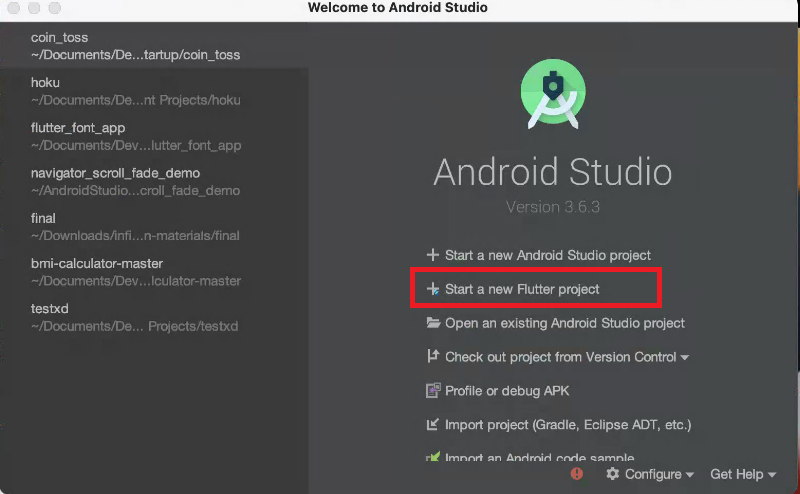Click the Android Studio logo
Screen dimensions: 800x494
click(x=553, y=94)
